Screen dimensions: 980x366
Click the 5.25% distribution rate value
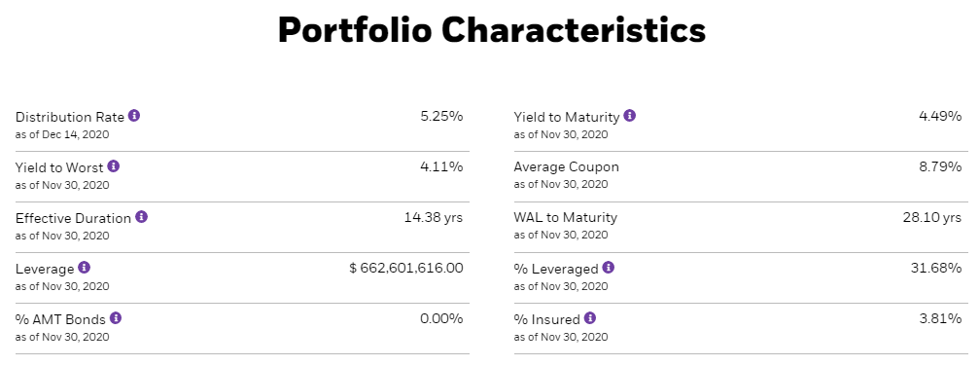click(441, 117)
